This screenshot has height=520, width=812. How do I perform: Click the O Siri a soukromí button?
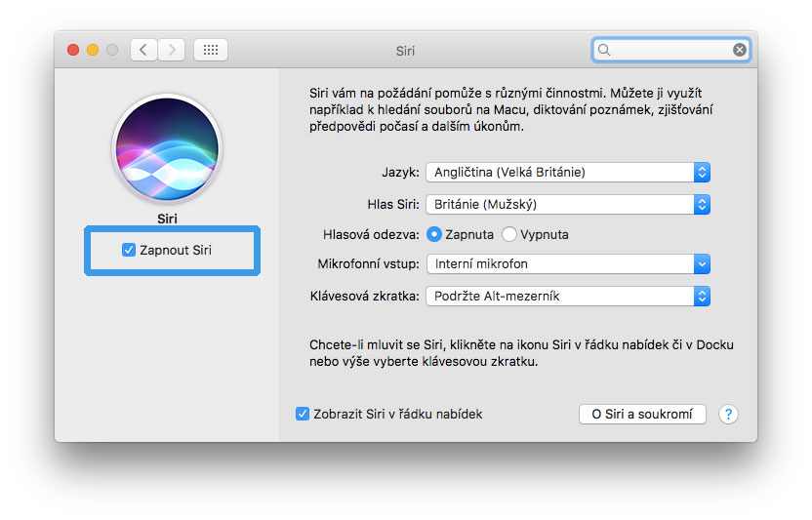click(x=641, y=414)
